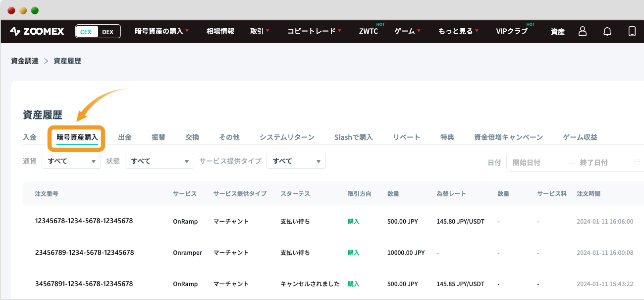Open the 通貨 filter dropdown
The width and height of the screenshot is (644, 300).
[x=71, y=161]
